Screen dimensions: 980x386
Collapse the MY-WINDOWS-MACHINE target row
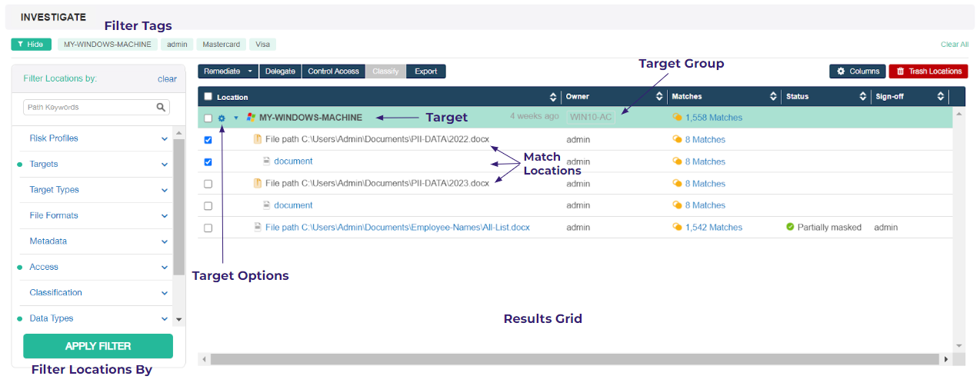coord(236,118)
